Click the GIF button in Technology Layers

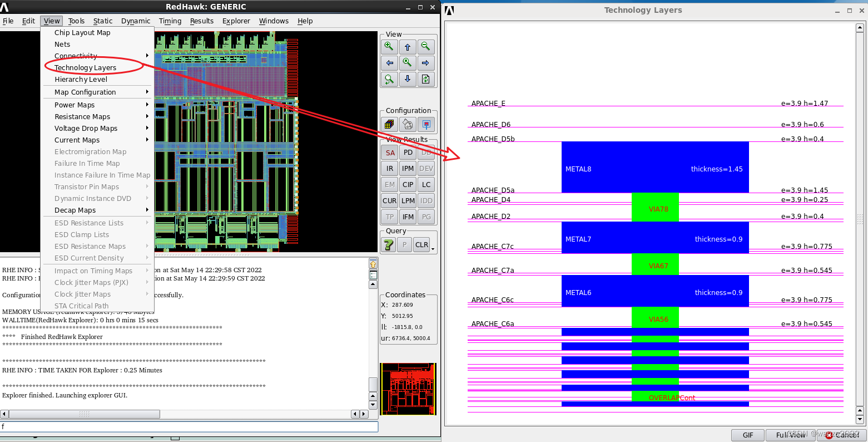coord(748,435)
